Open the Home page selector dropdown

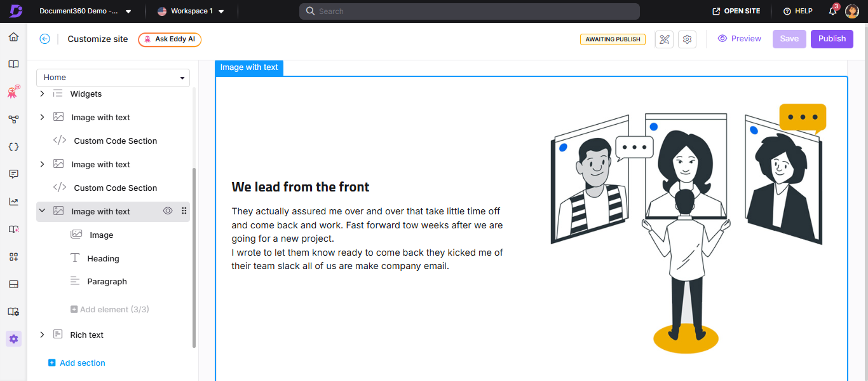click(113, 78)
